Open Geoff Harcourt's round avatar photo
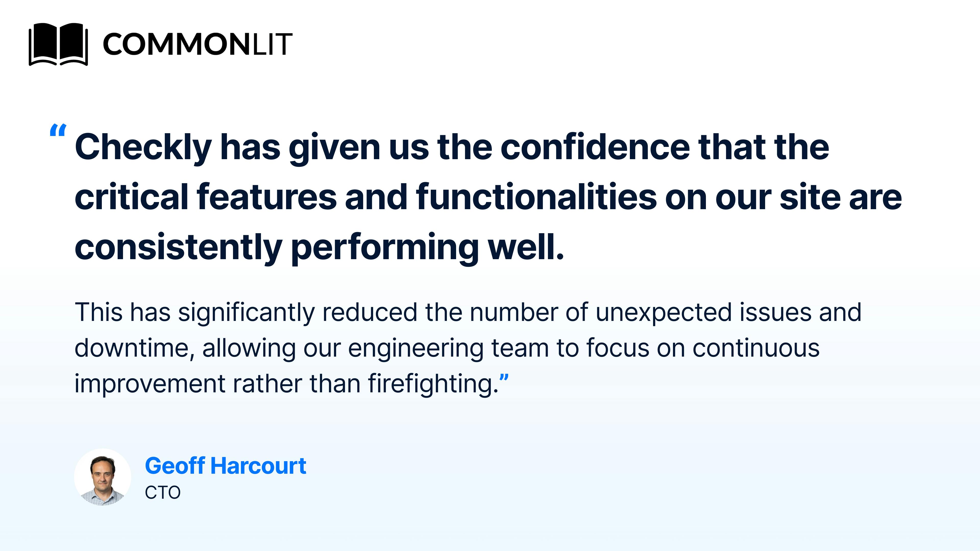Viewport: 980px width, 551px height. [x=102, y=477]
